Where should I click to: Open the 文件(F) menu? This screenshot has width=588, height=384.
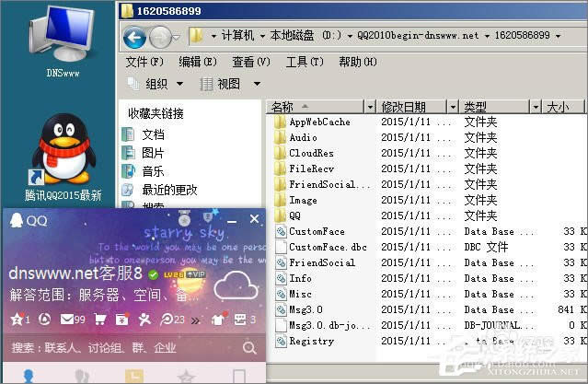pos(144,62)
